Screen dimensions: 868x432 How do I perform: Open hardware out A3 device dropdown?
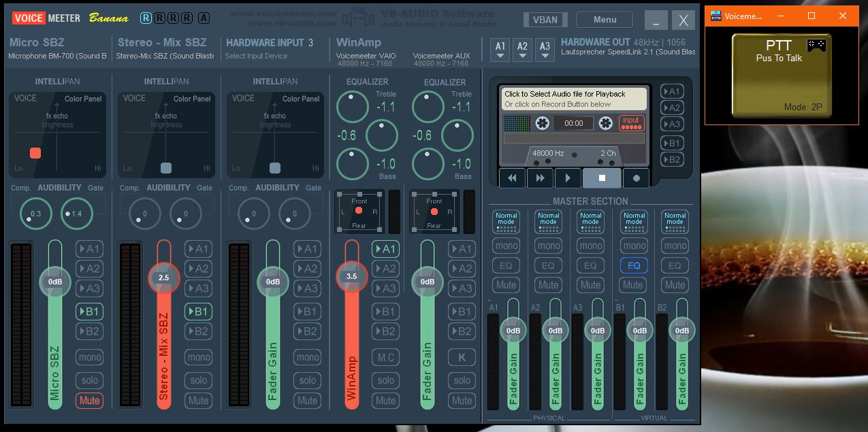click(x=544, y=50)
